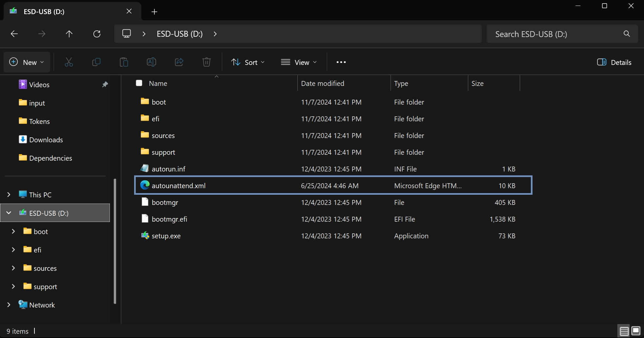
Task: Open the Sort dropdown menu
Action: click(x=248, y=62)
